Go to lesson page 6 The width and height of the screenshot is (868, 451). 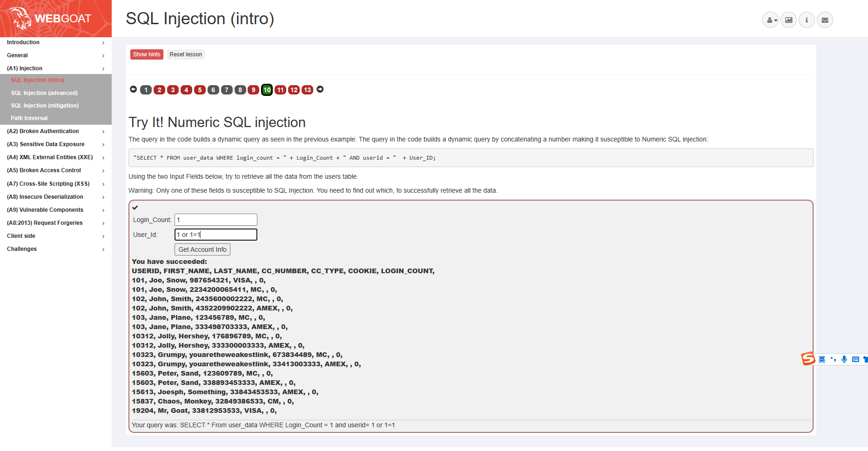[213, 90]
